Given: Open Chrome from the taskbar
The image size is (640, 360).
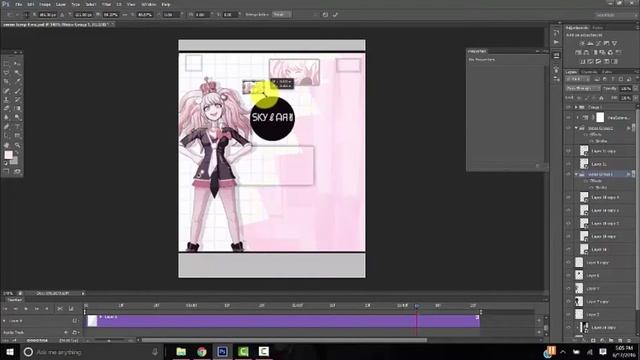Looking at the screenshot, I should tap(202, 351).
